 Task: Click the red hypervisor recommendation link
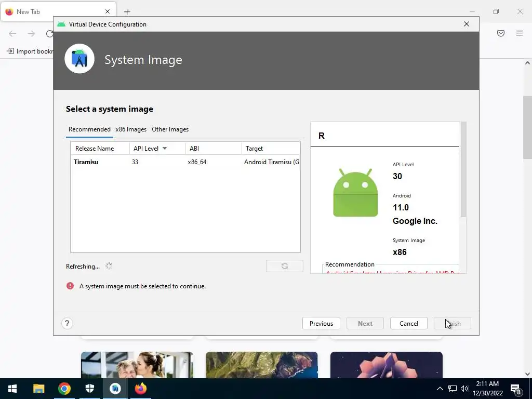click(392, 272)
